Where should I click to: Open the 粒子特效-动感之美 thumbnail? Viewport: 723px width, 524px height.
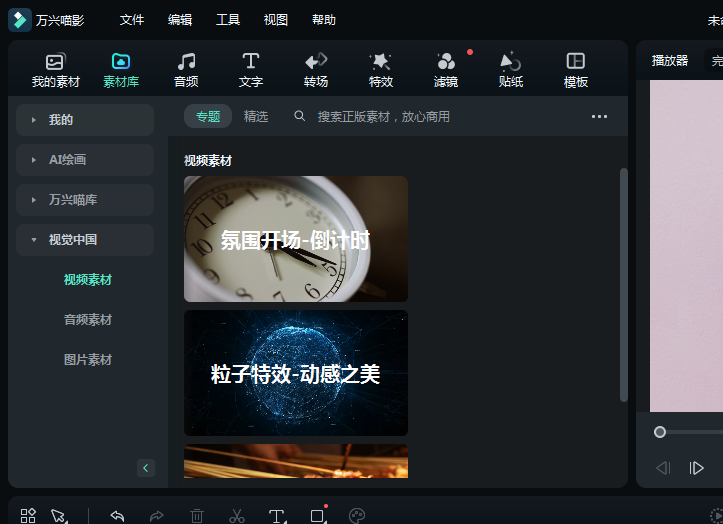(x=296, y=373)
